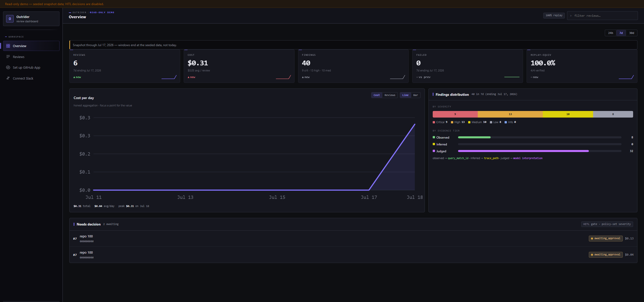
Task: Focus the filter reviews input field
Action: click(602, 16)
